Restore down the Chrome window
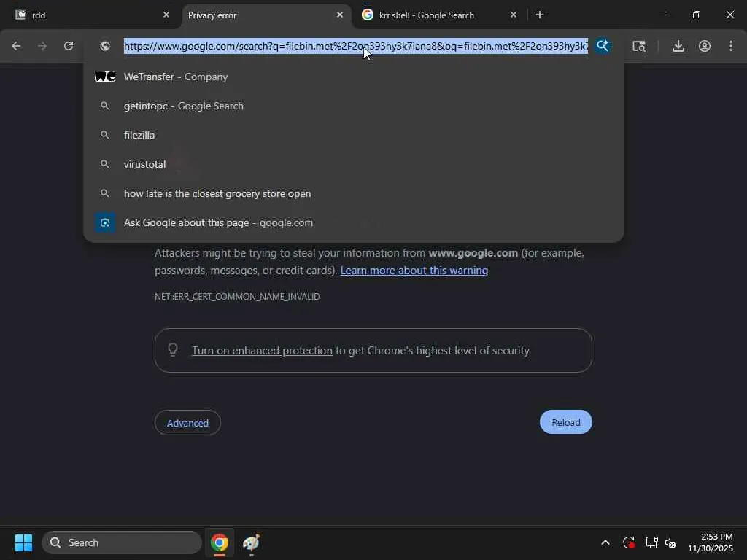 coord(697,15)
